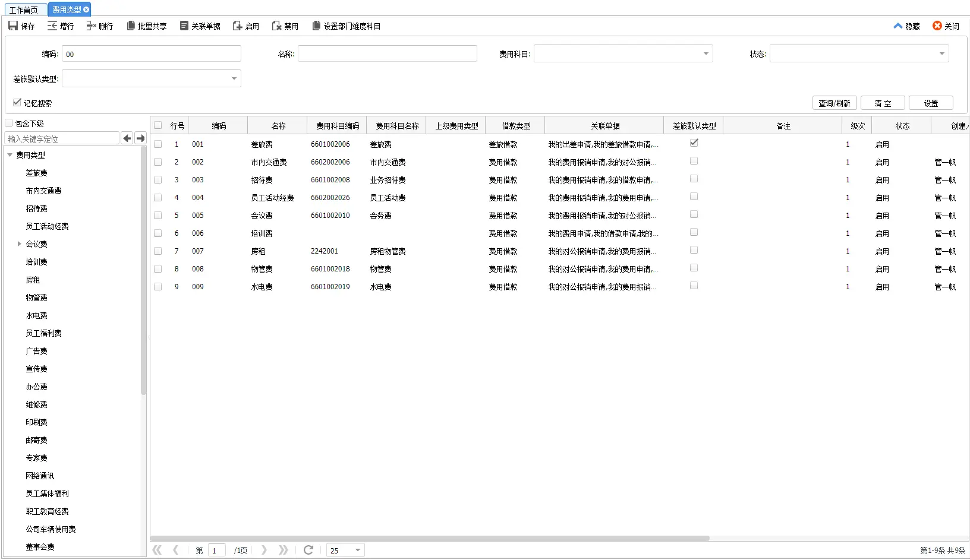This screenshot has height=560, width=970.
Task: Click the 查询/刷新 button
Action: [x=834, y=103]
